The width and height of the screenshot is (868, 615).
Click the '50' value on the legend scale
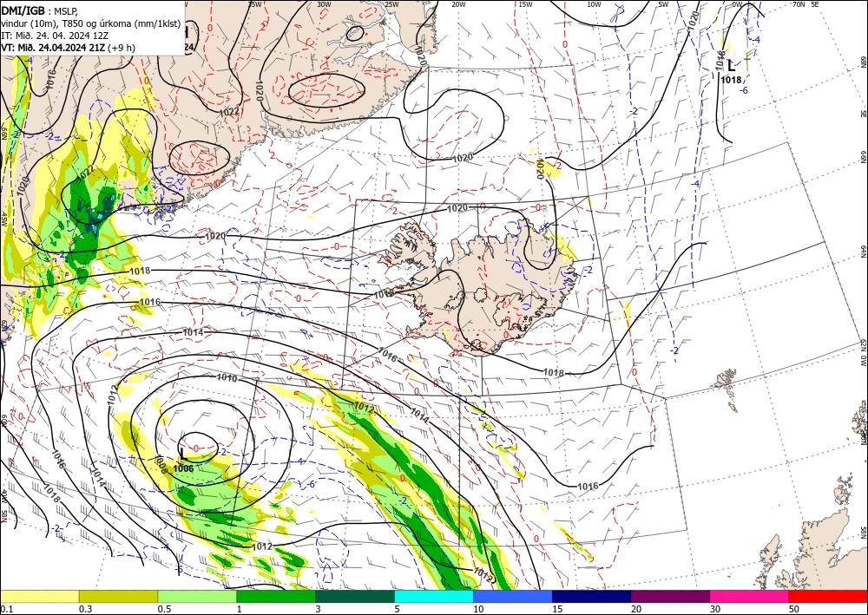(794, 609)
